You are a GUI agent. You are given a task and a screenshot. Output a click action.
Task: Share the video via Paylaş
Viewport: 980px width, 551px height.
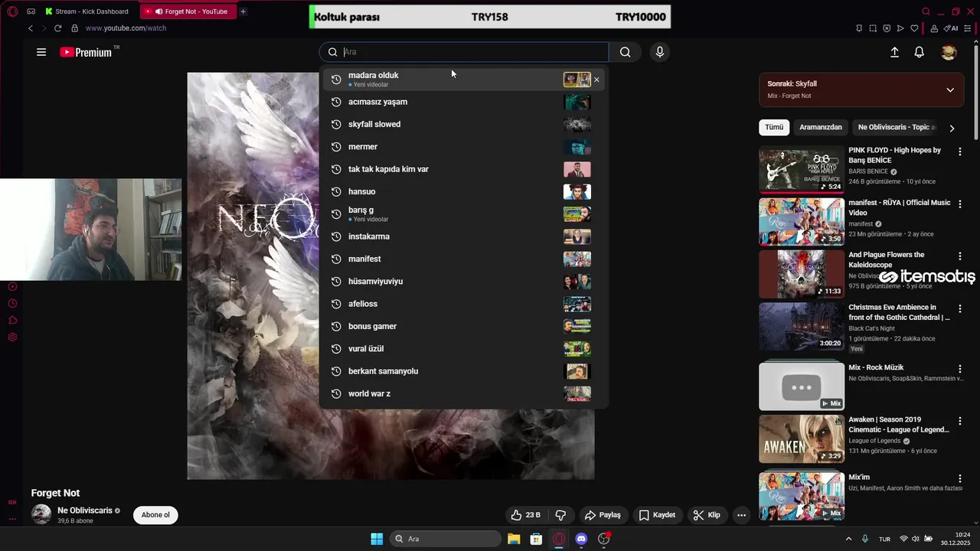click(x=602, y=515)
